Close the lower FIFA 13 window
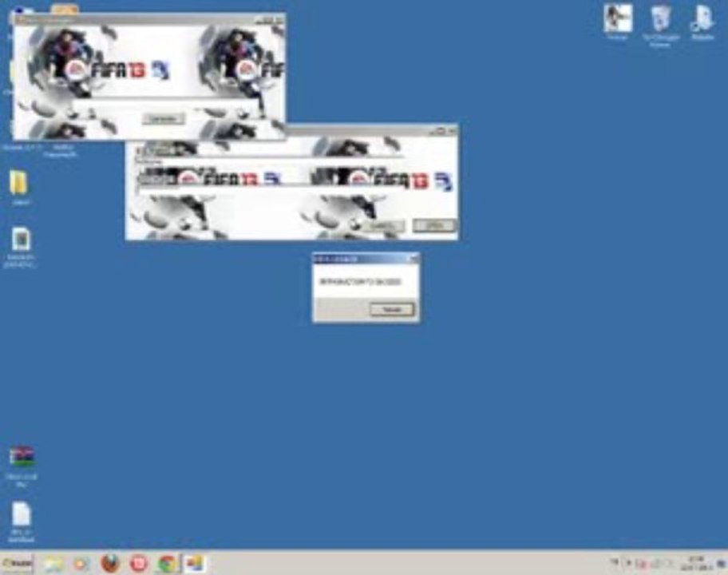The height and width of the screenshot is (575, 728). [x=453, y=131]
